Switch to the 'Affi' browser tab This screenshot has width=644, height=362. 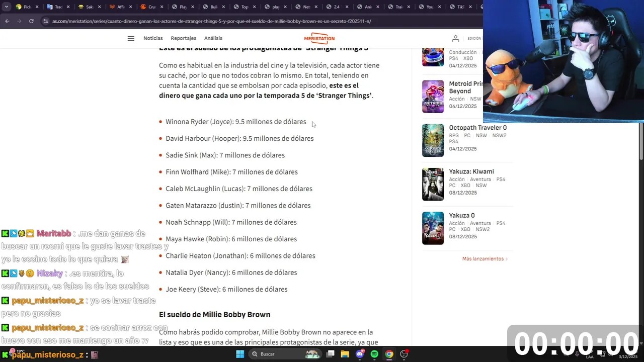(120, 7)
